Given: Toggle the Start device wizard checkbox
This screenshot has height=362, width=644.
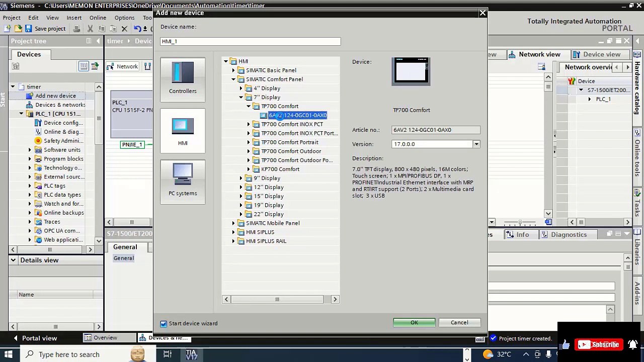Looking at the screenshot, I should coord(164,324).
